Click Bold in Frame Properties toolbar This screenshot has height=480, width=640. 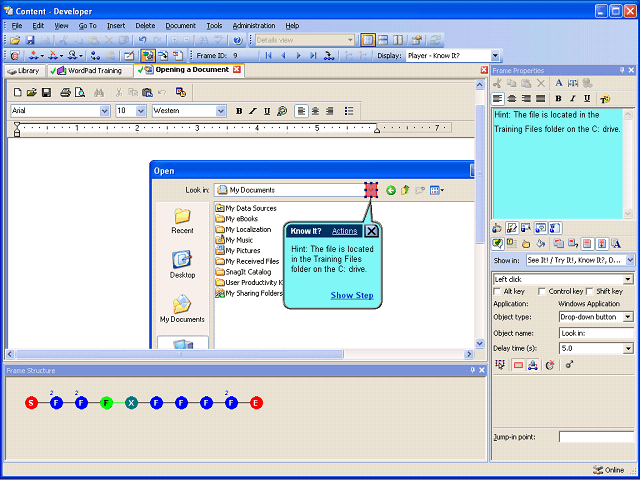click(x=558, y=99)
